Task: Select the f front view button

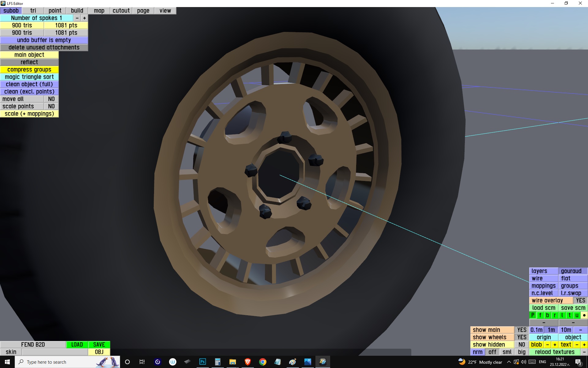Action: 540,315
